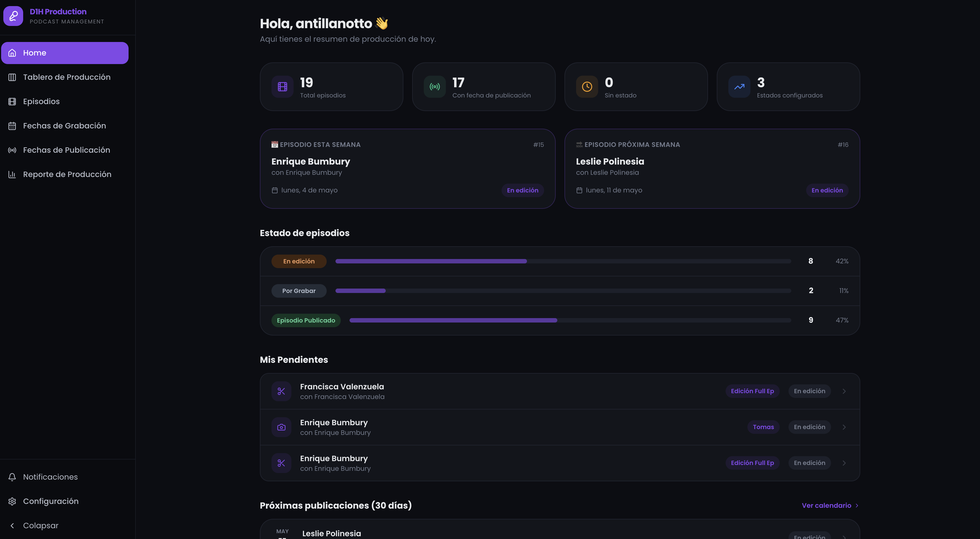Click the clock icon on Sin estado card
Image resolution: width=980 pixels, height=539 pixels.
coord(587,87)
